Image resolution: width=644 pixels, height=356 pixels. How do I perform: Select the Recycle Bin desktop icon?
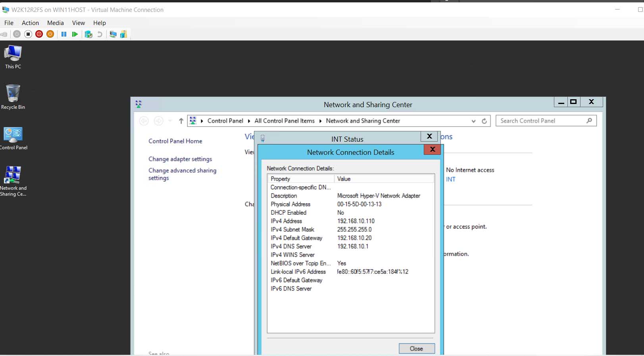point(13,97)
